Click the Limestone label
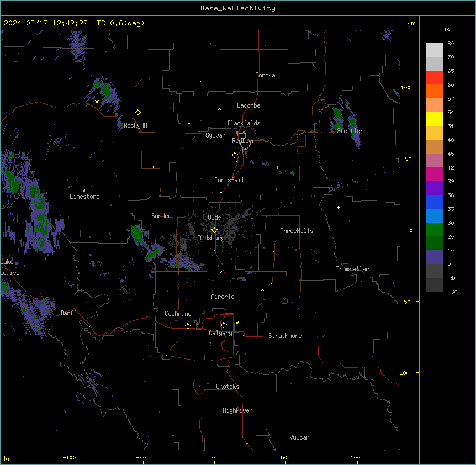476x465 pixels. click(84, 197)
